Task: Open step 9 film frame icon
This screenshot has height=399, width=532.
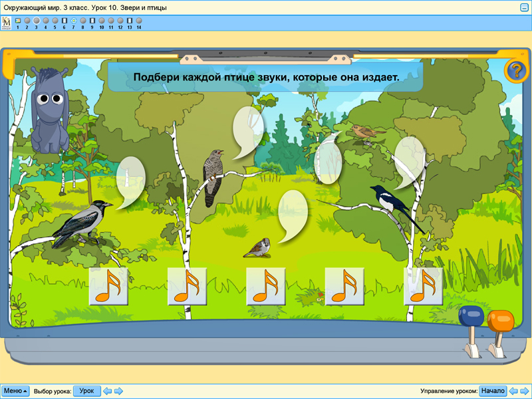Action: [x=92, y=21]
